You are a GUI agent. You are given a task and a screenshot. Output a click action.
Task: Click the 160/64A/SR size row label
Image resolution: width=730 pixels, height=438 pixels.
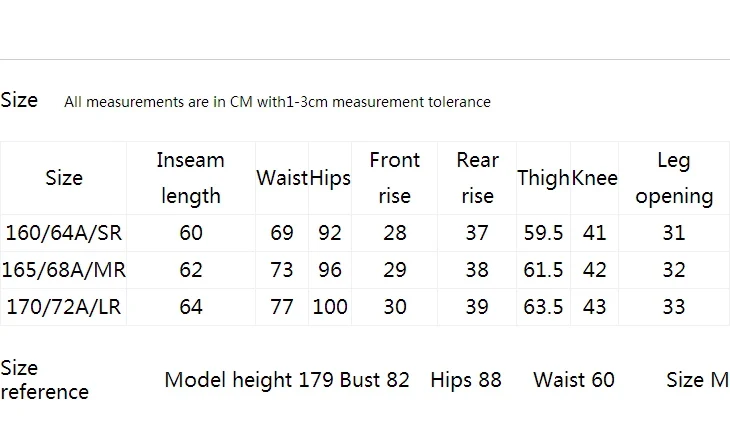(x=63, y=233)
